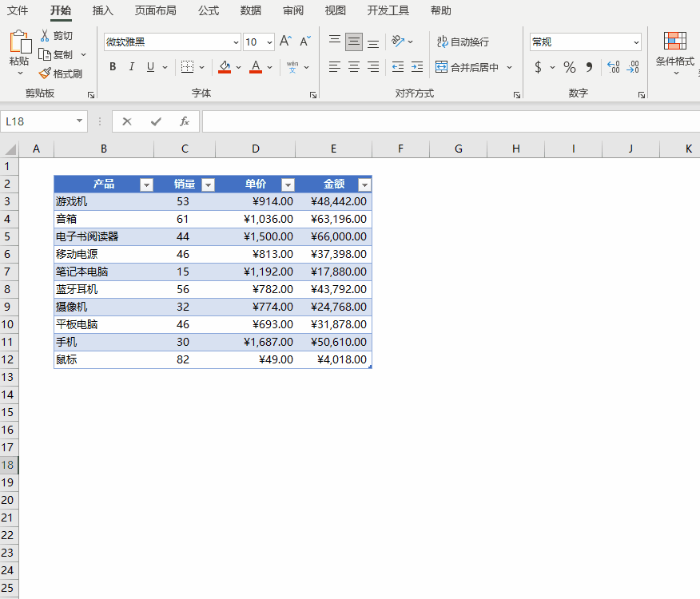Open font group dialog launcher
700x599 pixels.
coord(313,94)
